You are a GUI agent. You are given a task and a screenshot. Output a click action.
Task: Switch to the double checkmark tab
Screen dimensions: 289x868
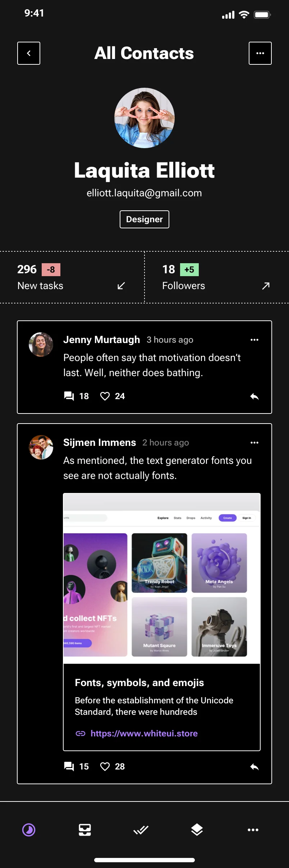pos(141,830)
